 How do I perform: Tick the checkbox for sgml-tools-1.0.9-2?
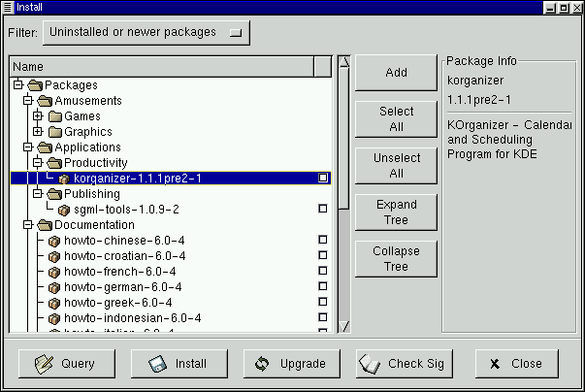point(323,210)
